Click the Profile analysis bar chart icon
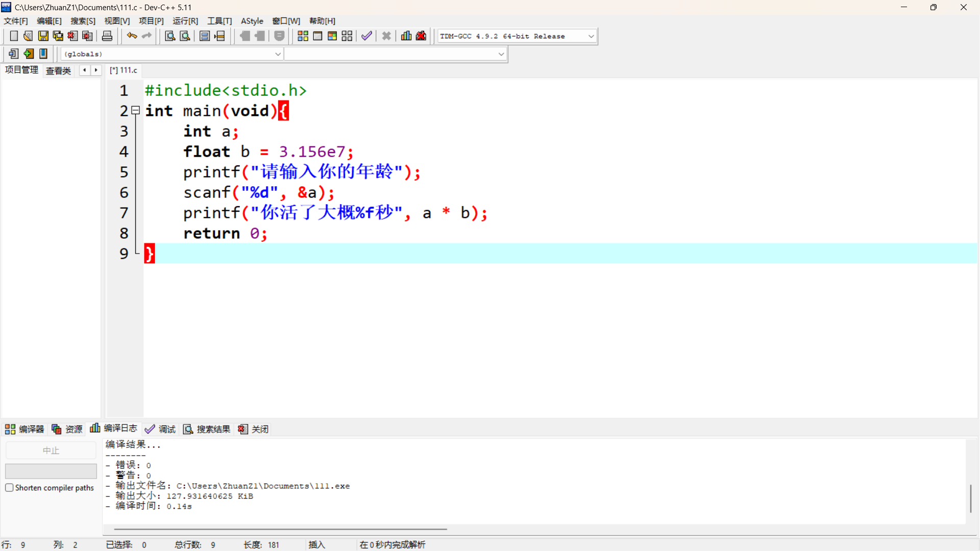The width and height of the screenshot is (980, 551). point(406,36)
